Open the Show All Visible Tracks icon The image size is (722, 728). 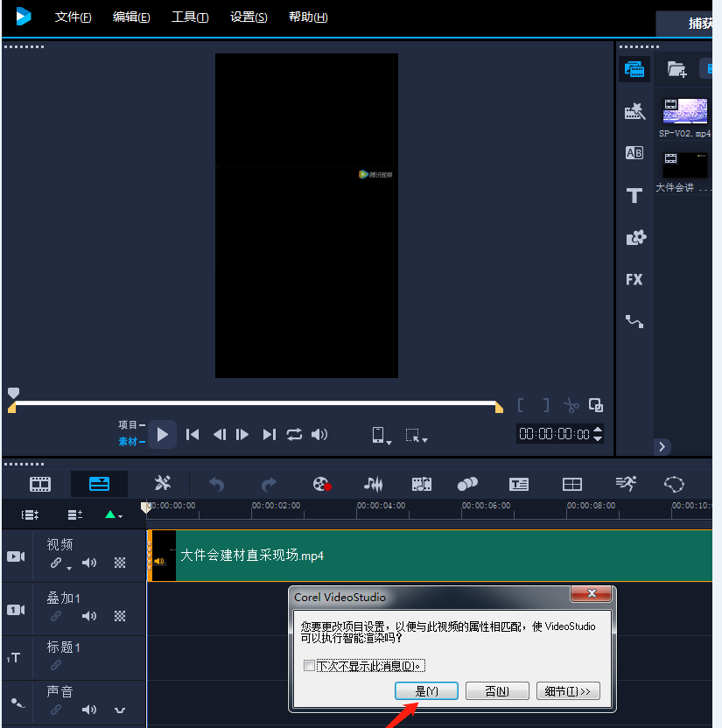tap(30, 514)
